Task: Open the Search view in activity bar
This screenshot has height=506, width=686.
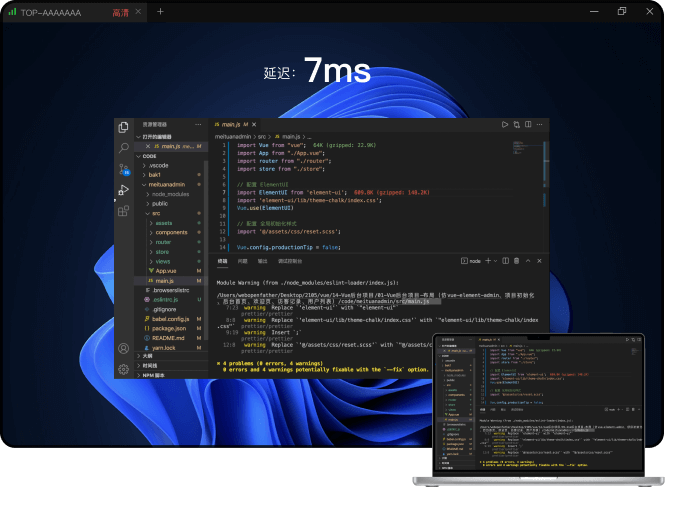Action: [x=124, y=148]
